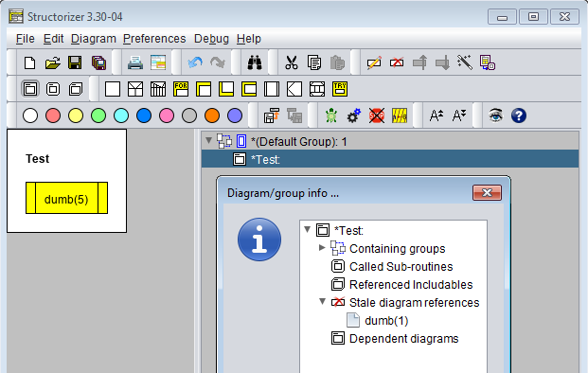This screenshot has width=588, height=373.
Task: Clear breakpoints with red stop icon
Action: tap(377, 115)
